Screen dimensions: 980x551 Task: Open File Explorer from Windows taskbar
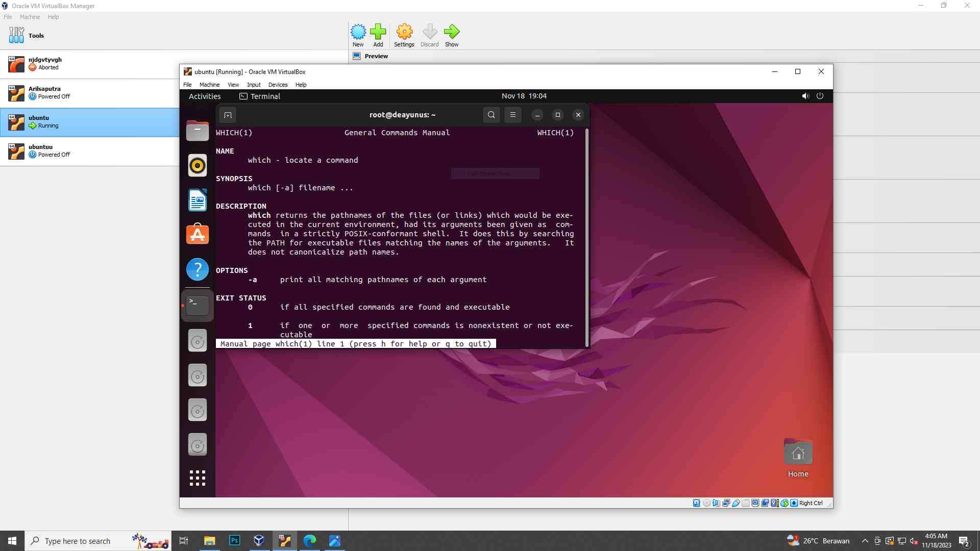(x=209, y=541)
